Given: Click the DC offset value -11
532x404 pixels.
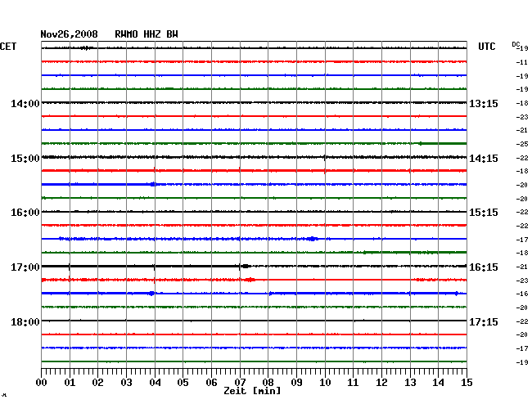Looking at the screenshot, I should click(522, 62).
